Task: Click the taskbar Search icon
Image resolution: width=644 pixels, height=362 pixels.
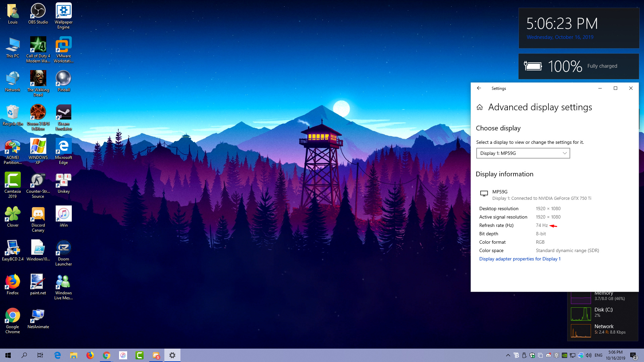Action: [24, 355]
